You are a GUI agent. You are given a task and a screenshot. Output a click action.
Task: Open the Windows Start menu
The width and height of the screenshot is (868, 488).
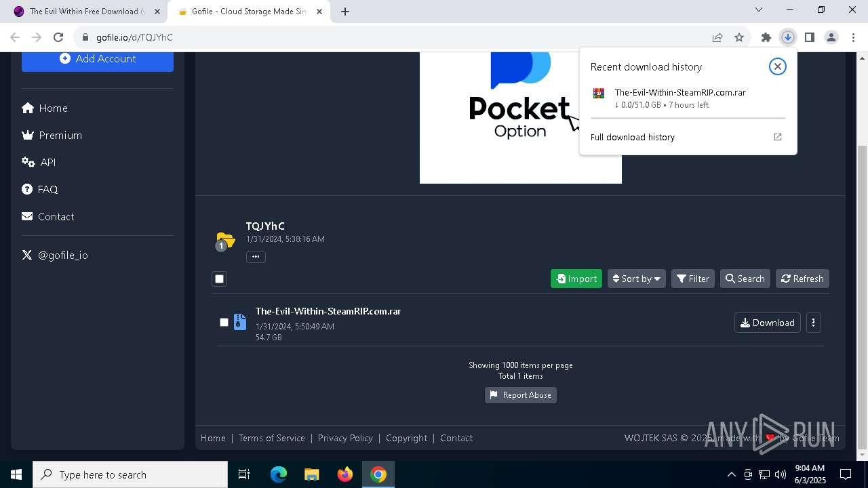(16, 474)
